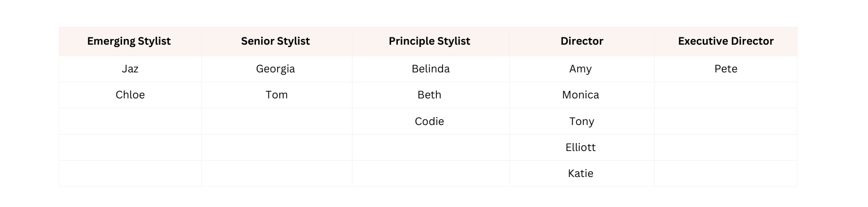Select the cell containing Jaz
The image size is (868, 207).
click(130, 69)
